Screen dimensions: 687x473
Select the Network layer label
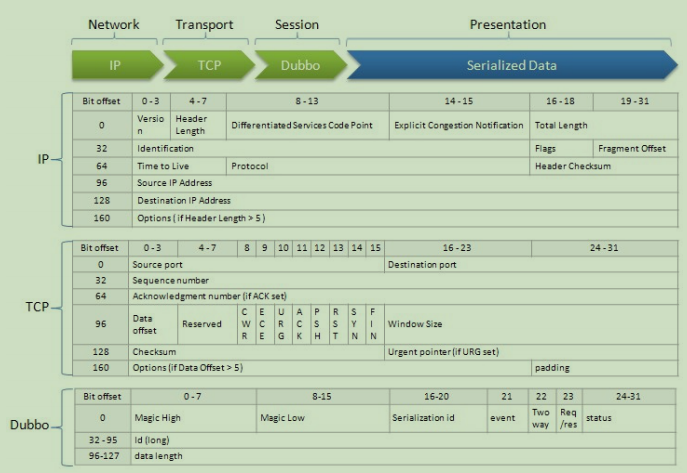(114, 24)
